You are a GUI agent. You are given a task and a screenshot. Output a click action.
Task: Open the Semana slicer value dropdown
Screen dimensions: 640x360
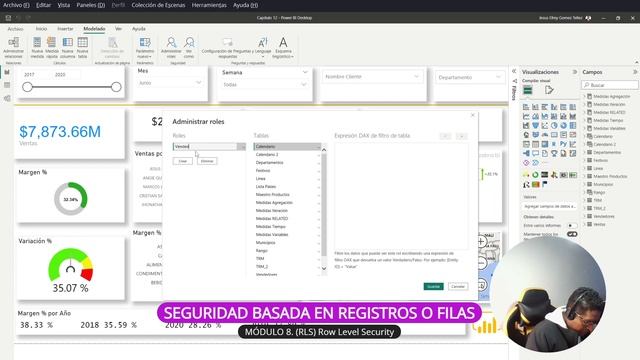coord(304,84)
